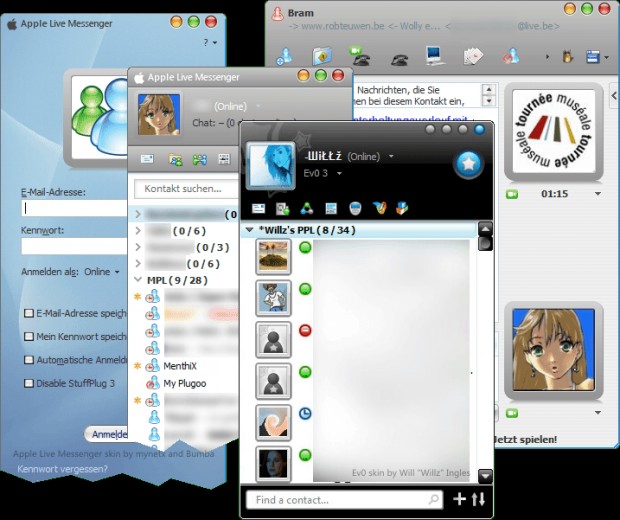Click the cartoon character contact avatar

(x=273, y=298)
